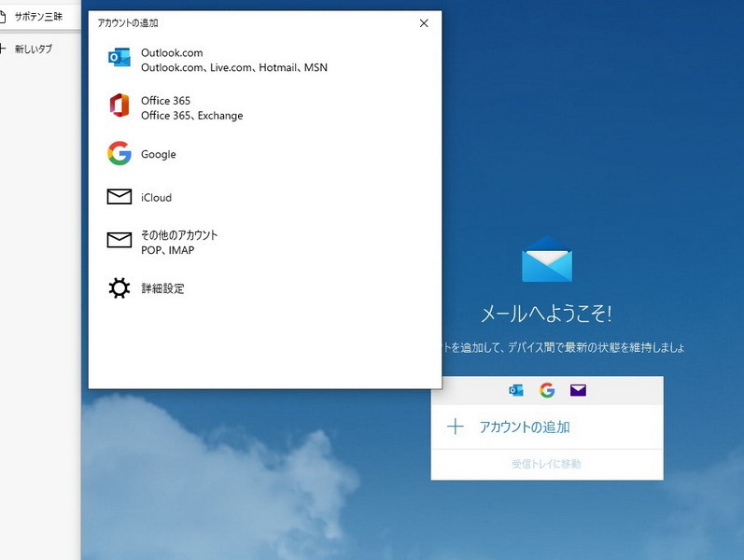Click the small Outlook icon in welcome card
This screenshot has height=560, width=744.
(x=516, y=390)
